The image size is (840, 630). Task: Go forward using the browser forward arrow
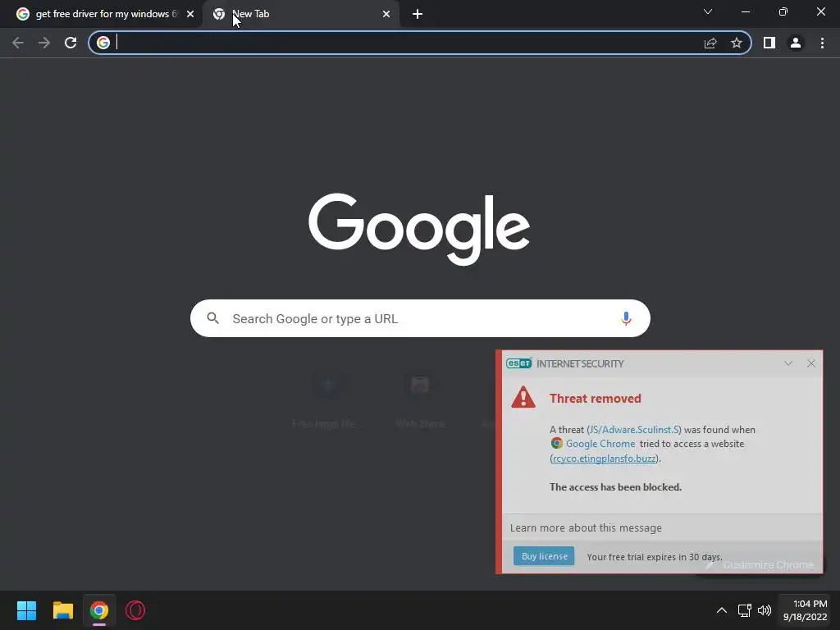(44, 43)
